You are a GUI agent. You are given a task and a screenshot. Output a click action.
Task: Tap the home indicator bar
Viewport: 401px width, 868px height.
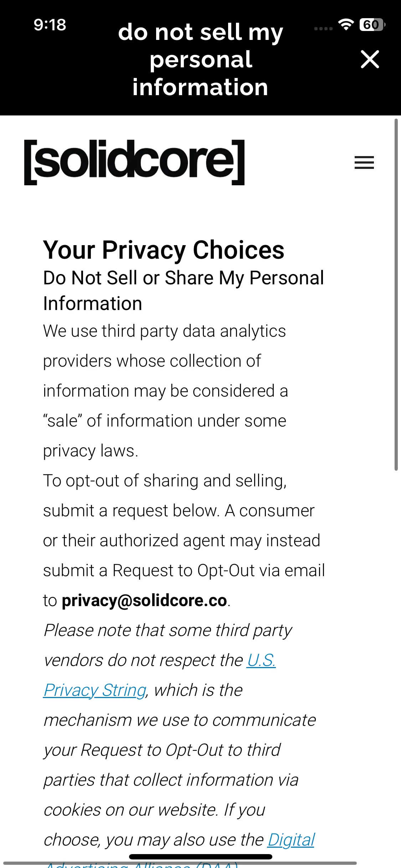pyautogui.click(x=200, y=857)
